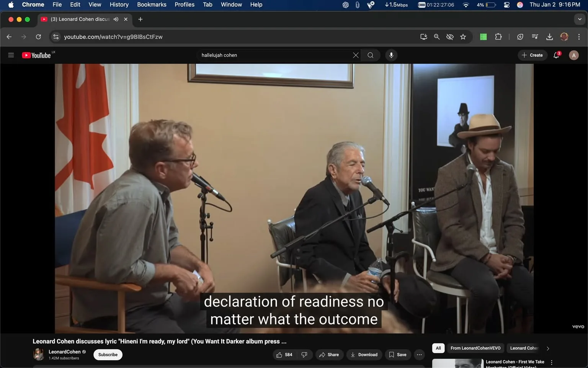Like the video with thumbs up

pyautogui.click(x=284, y=355)
